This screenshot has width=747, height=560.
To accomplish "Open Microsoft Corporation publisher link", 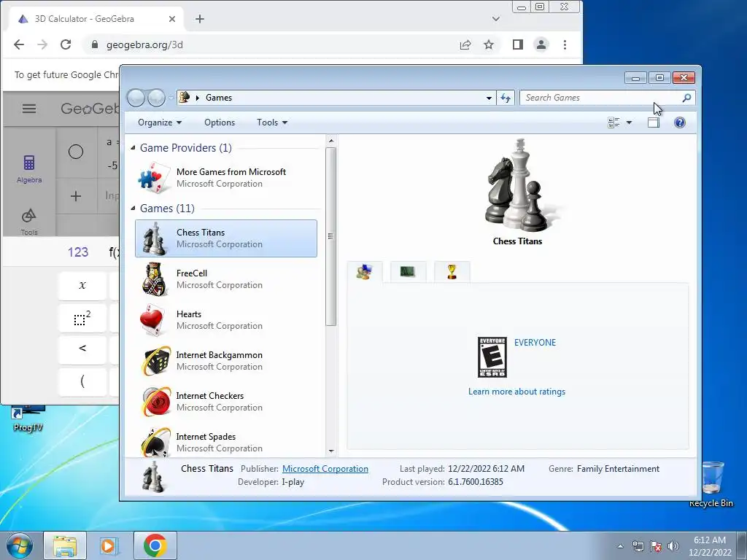I will [x=325, y=469].
